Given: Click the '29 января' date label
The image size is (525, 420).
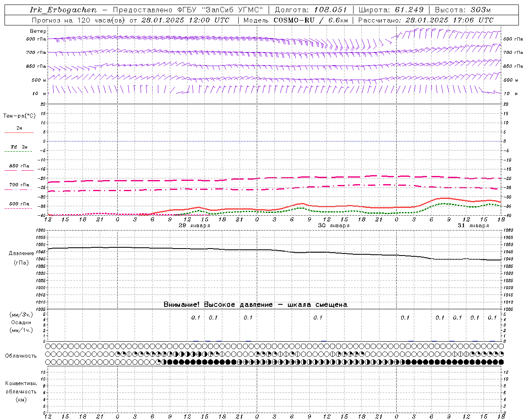Looking at the screenshot, I should tap(194, 226).
